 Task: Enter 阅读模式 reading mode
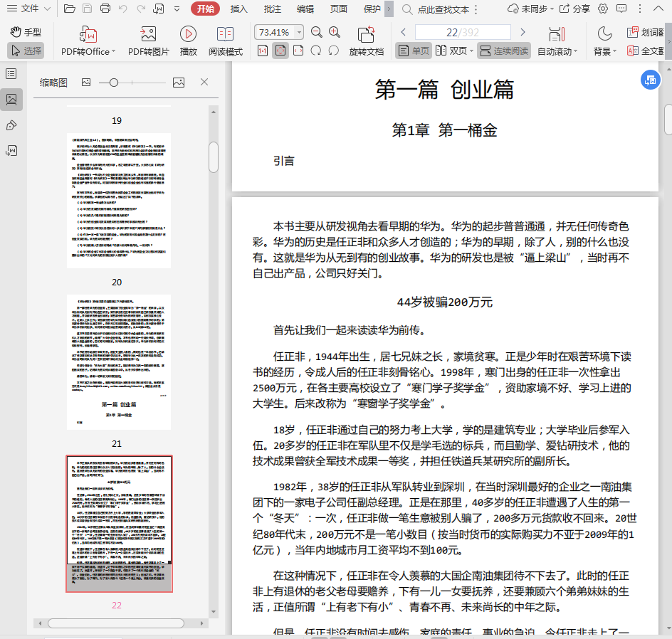click(226, 41)
